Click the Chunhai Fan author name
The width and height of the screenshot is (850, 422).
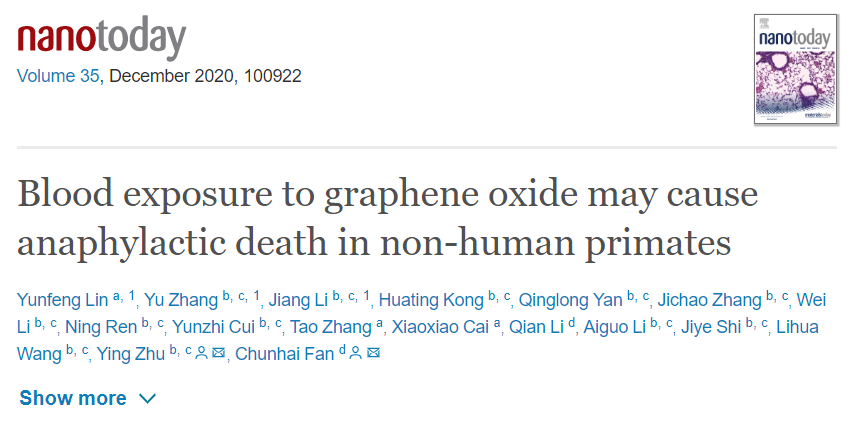285,354
